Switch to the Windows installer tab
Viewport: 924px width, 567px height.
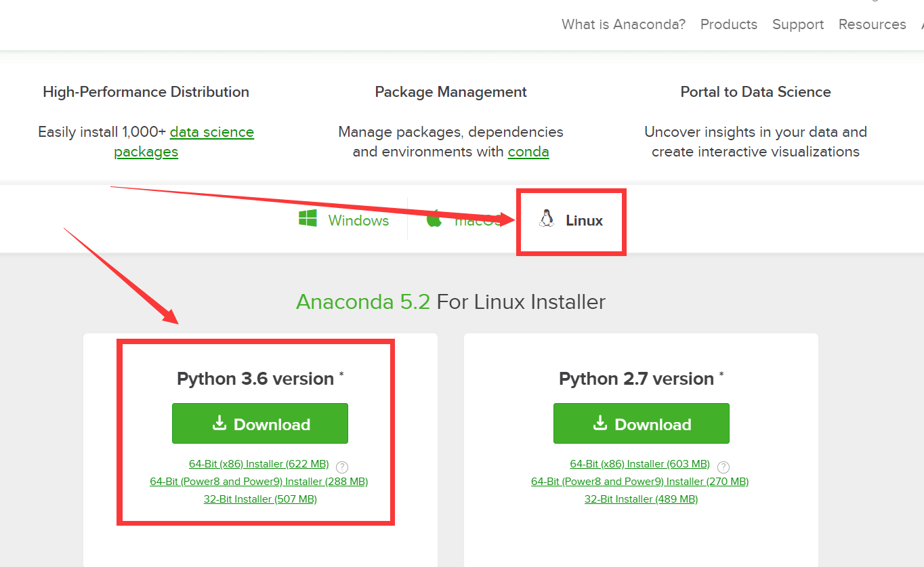pyautogui.click(x=358, y=220)
